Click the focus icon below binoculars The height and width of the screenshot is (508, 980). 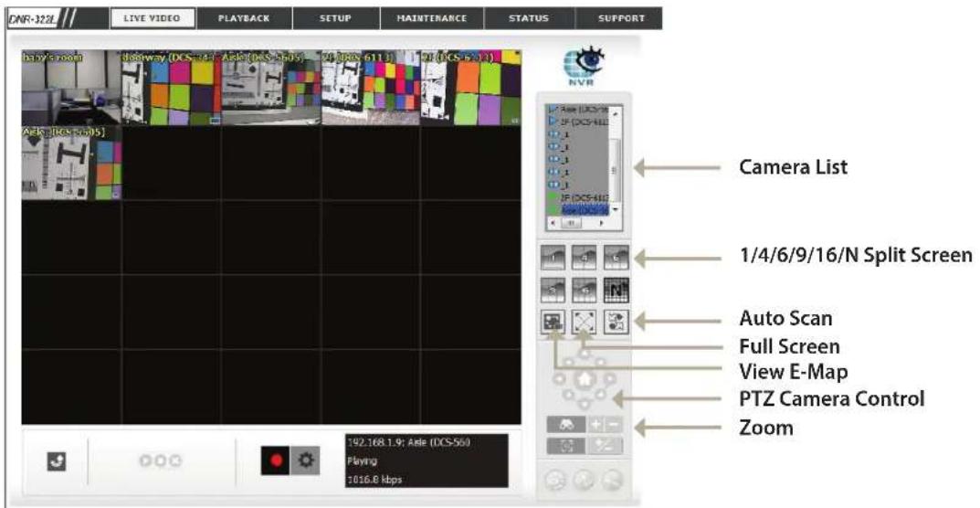pos(566,446)
